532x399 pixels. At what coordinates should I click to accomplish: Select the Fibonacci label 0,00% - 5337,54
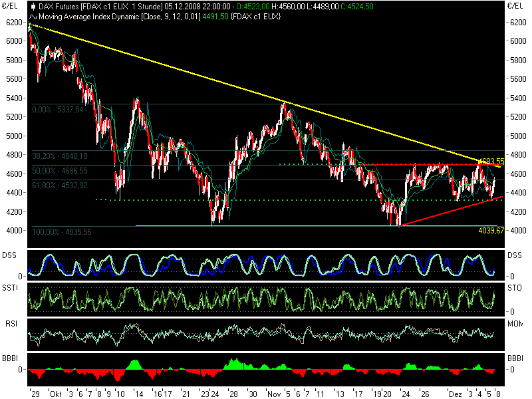tap(58, 110)
